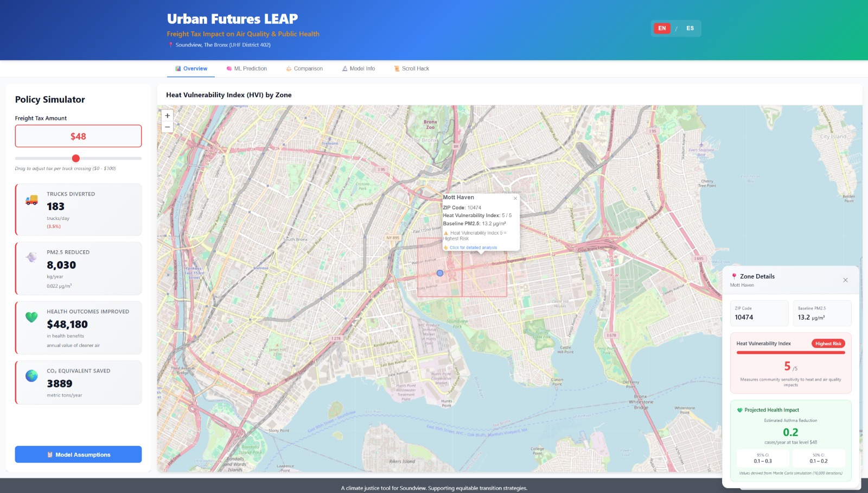Click the blue location marker on map
Image resolution: width=868 pixels, height=493 pixels.
click(x=440, y=273)
